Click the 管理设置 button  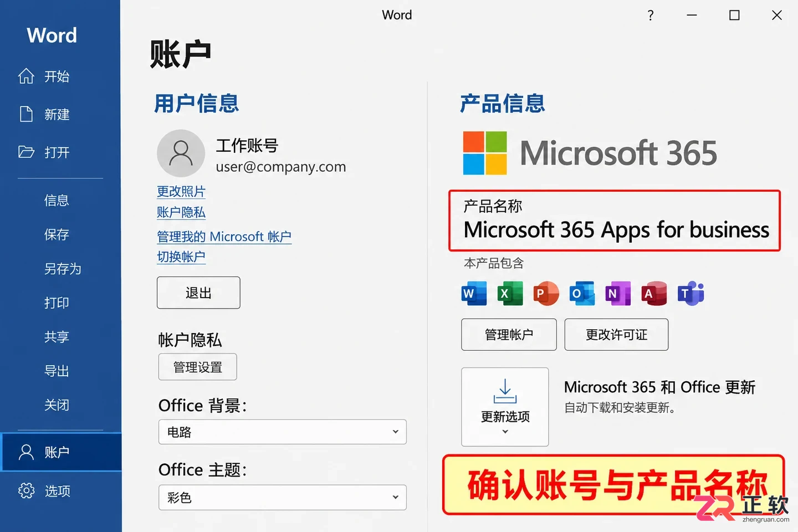(197, 367)
